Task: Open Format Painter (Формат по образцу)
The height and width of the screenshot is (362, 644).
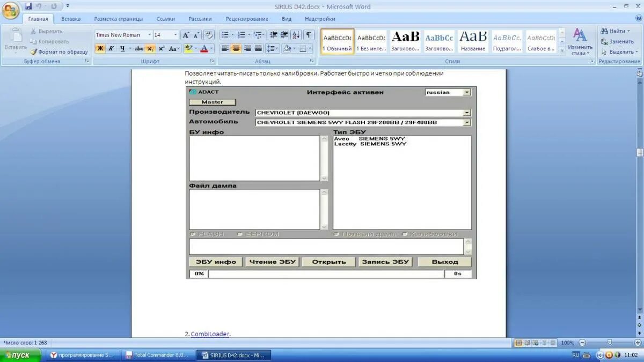Action: [58, 52]
